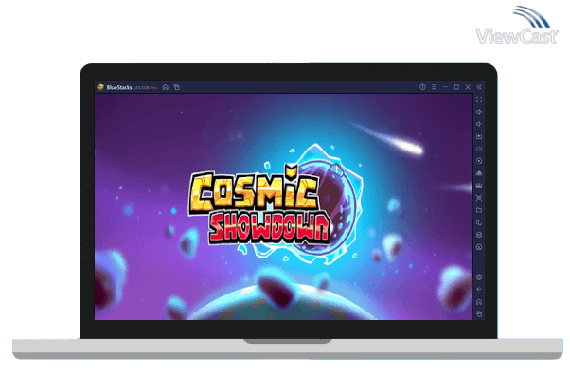Open the BlueStacks home screen tab icon
This screenshot has height=392, width=570.
(166, 87)
